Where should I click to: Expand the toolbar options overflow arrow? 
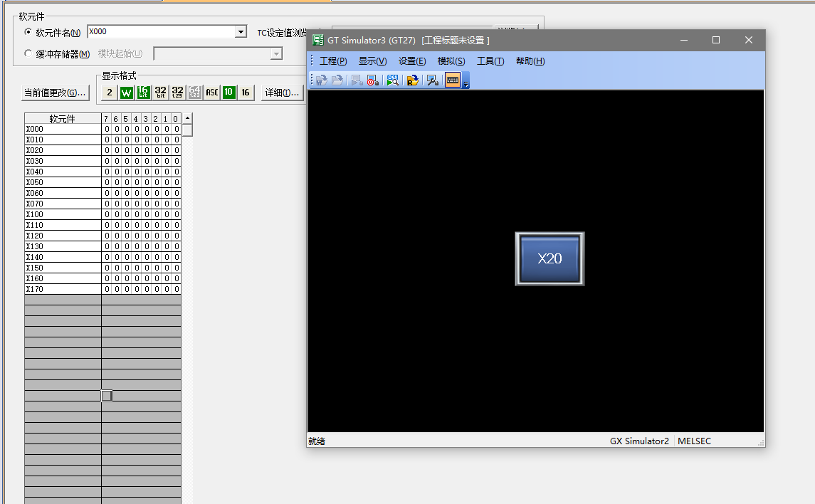point(466,84)
